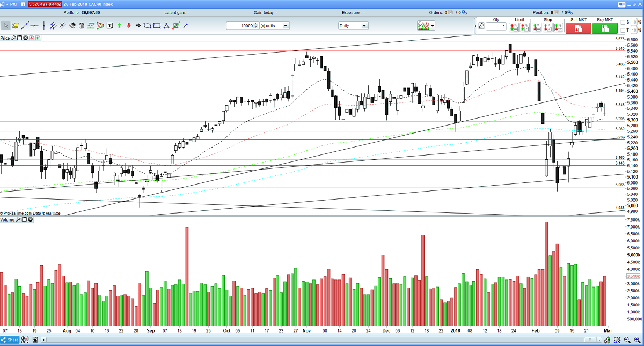Click the first Limit order icon
The width and height of the screenshot is (644, 346).
pos(514,28)
